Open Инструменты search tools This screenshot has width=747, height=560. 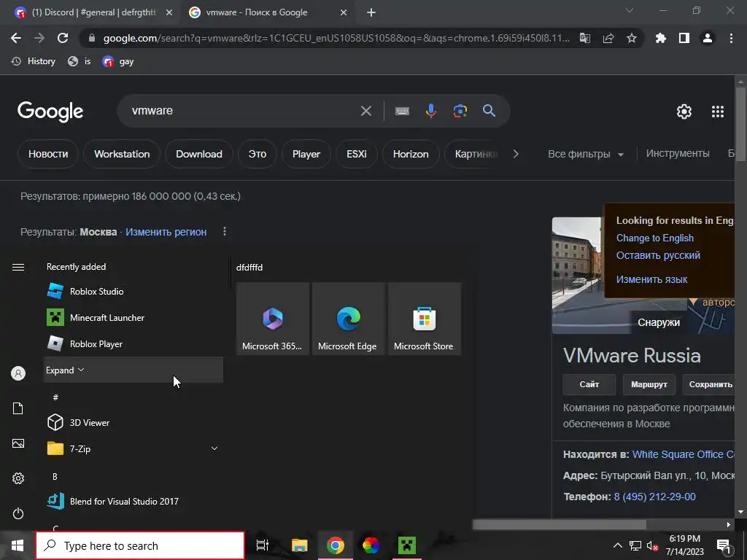678,153
